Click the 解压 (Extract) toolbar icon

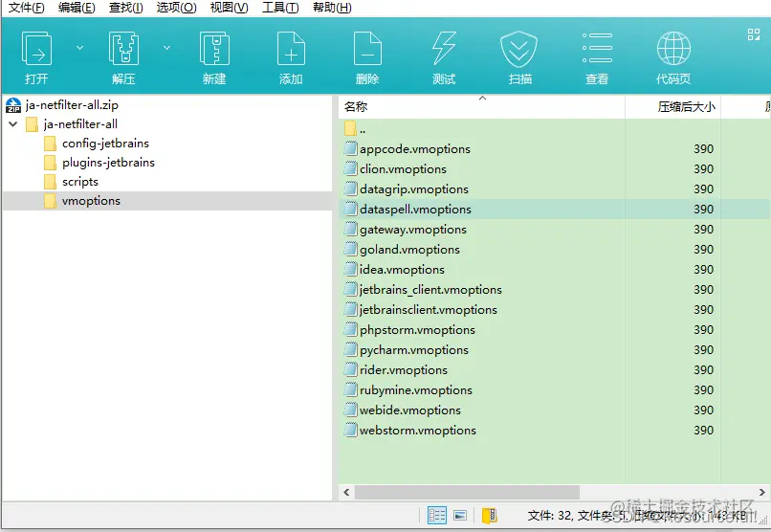[x=123, y=48]
